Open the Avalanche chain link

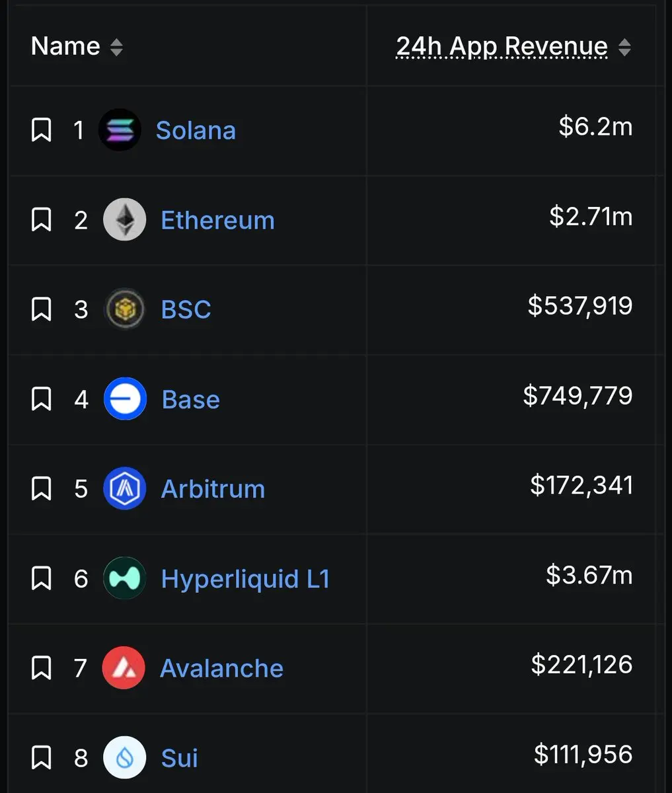pos(221,668)
